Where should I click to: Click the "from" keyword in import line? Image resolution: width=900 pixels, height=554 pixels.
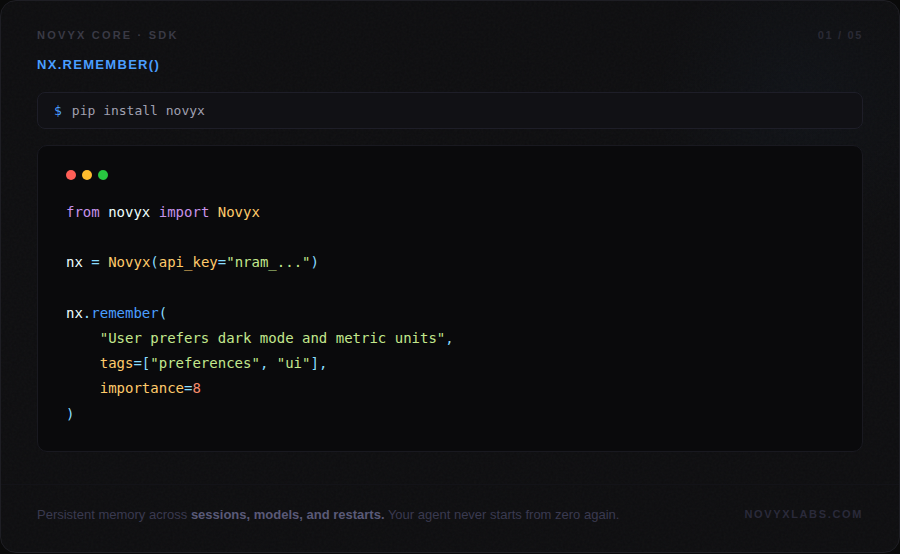tap(83, 212)
